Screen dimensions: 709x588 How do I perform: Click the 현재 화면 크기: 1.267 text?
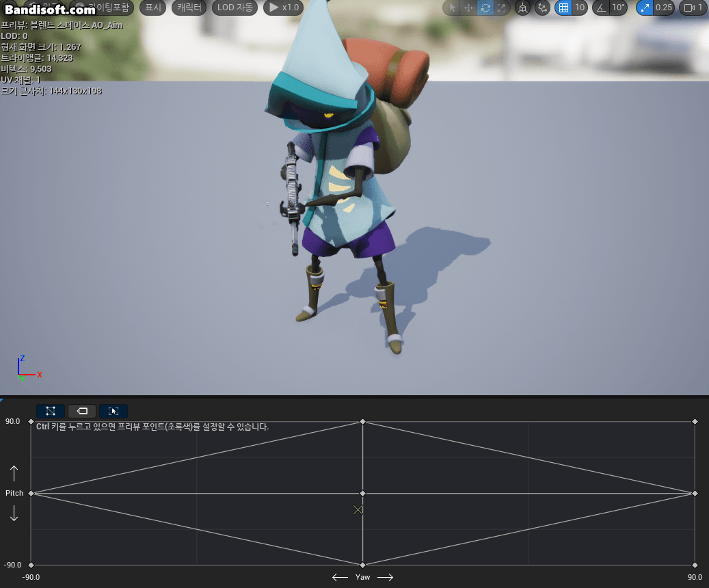click(x=41, y=47)
